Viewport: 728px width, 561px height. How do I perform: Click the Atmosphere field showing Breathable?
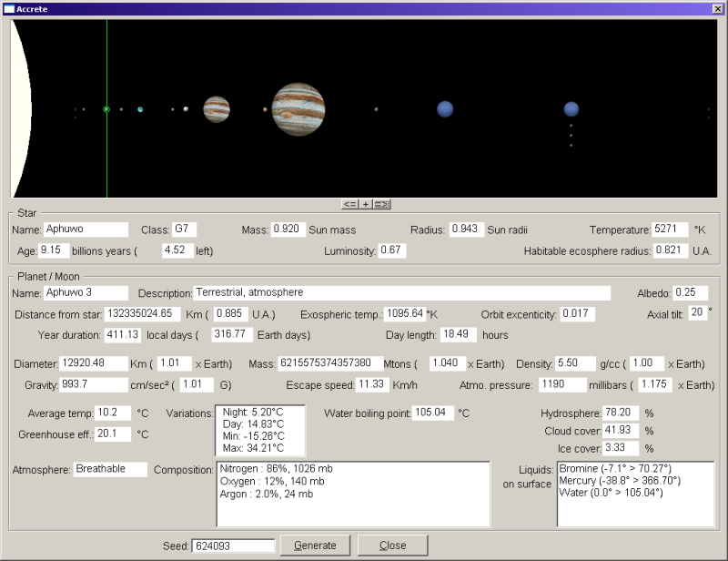click(110, 470)
